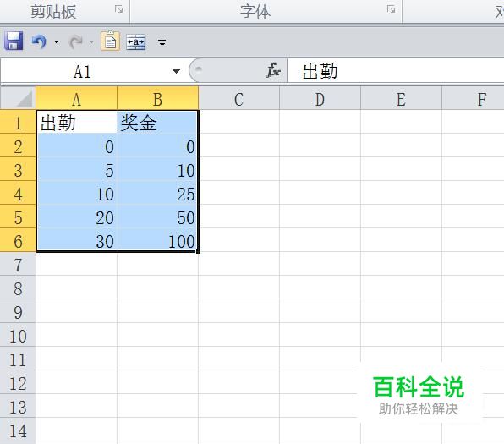Click cell B3 with value 10
Image resolution: width=504 pixels, height=444 pixels.
158,169
